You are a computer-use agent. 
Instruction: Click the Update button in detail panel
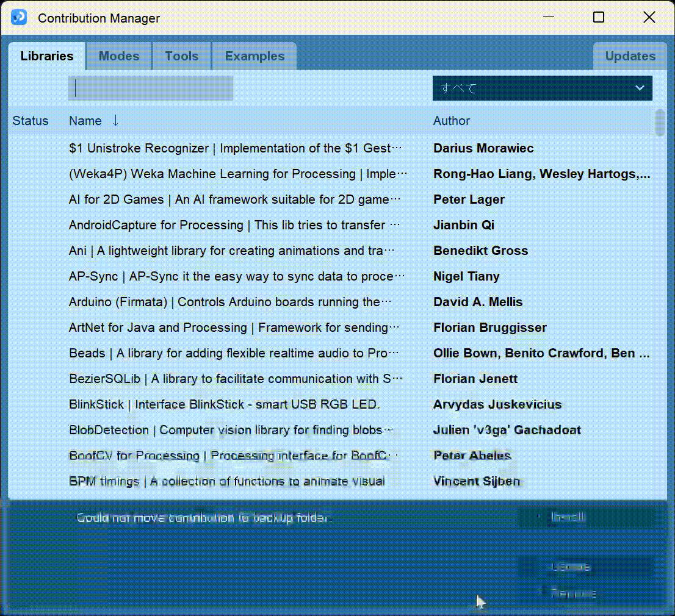click(586, 567)
